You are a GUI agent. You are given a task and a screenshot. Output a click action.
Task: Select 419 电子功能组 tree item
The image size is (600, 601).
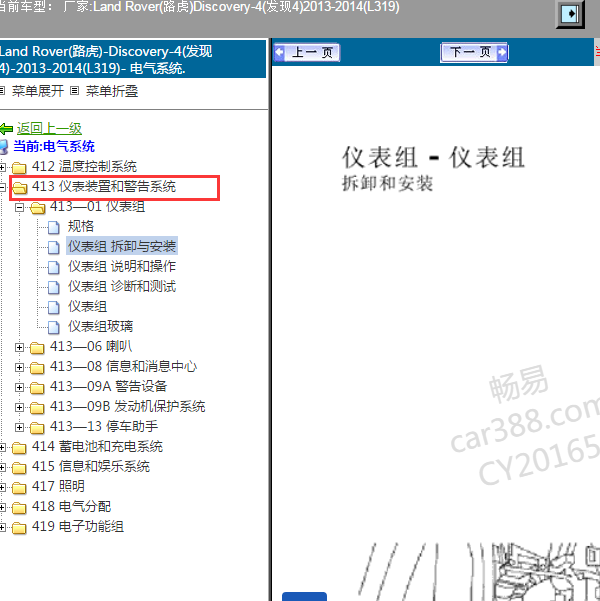[x=78, y=526]
